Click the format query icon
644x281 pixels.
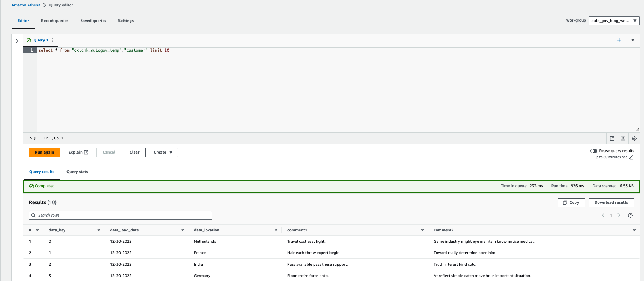point(612,138)
